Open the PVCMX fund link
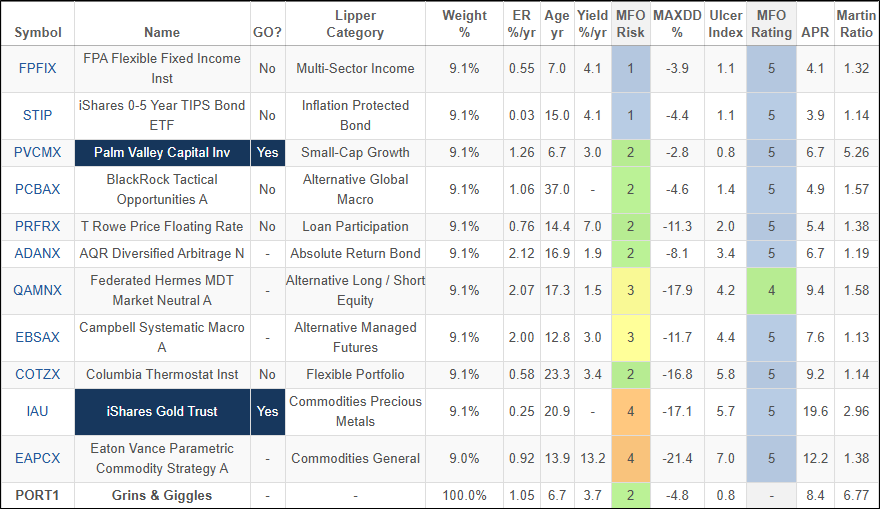 tap(38, 153)
